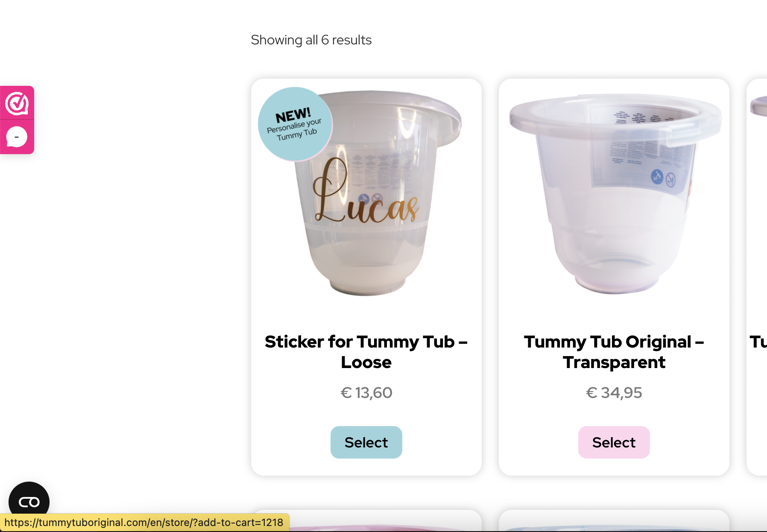Click the pink Select button for Transparent tub
The width and height of the screenshot is (767, 532).
pos(614,442)
